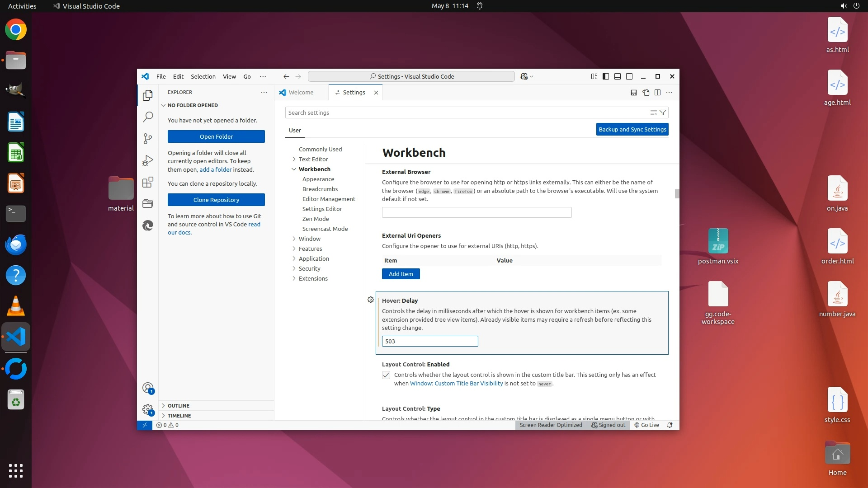The width and height of the screenshot is (868, 488).
Task: Open the Extensions view
Action: pyautogui.click(x=148, y=182)
